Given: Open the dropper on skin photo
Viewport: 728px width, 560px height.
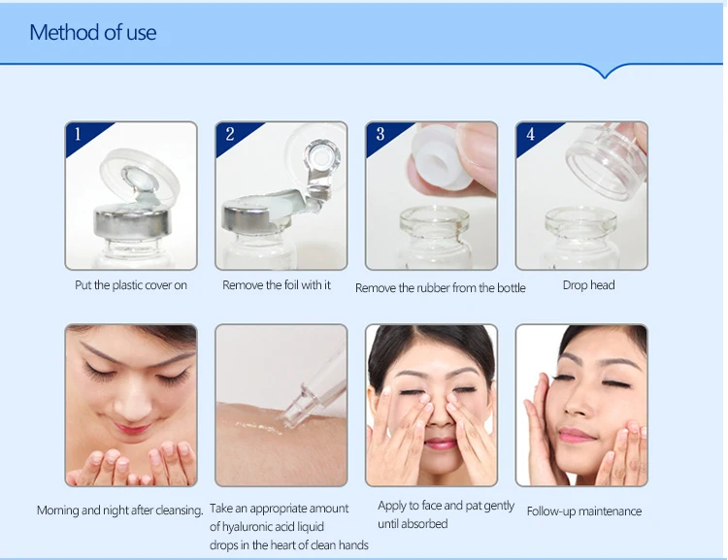Looking at the screenshot, I should (x=281, y=406).
